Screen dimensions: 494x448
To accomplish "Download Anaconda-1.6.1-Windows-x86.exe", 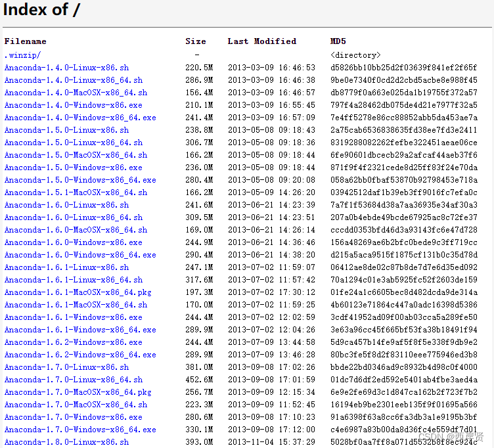I will (x=74, y=317).
